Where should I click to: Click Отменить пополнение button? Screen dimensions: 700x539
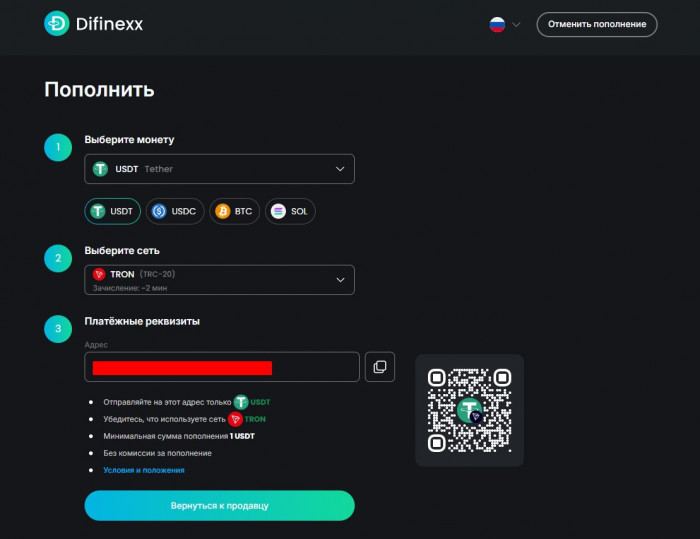point(597,25)
